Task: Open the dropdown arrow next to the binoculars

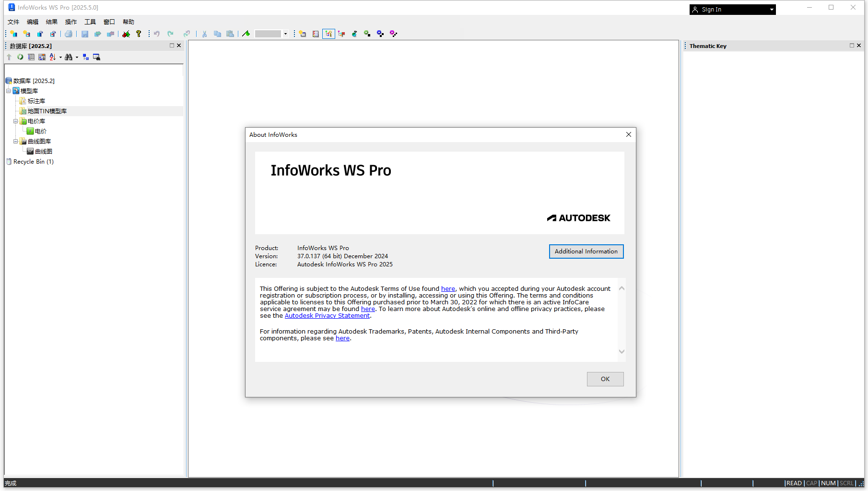Action: pyautogui.click(x=77, y=58)
